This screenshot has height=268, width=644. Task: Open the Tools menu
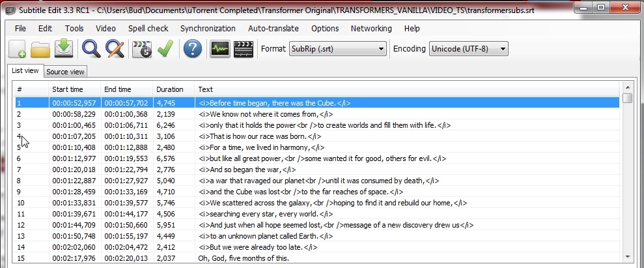coord(74,28)
